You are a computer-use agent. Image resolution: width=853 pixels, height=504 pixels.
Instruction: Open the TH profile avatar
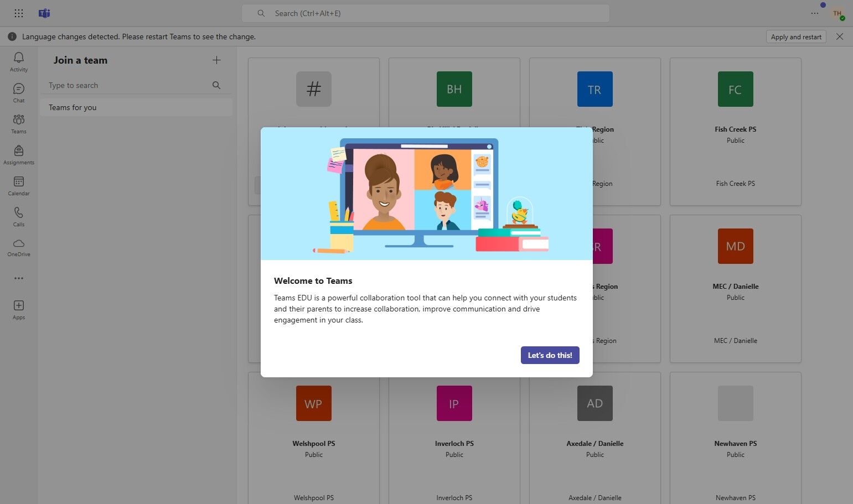tap(838, 13)
